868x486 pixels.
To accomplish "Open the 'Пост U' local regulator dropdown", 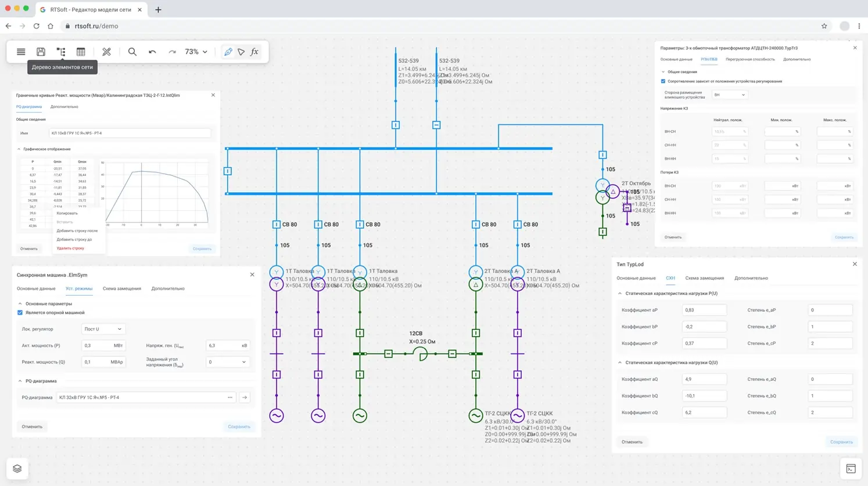I will [103, 329].
